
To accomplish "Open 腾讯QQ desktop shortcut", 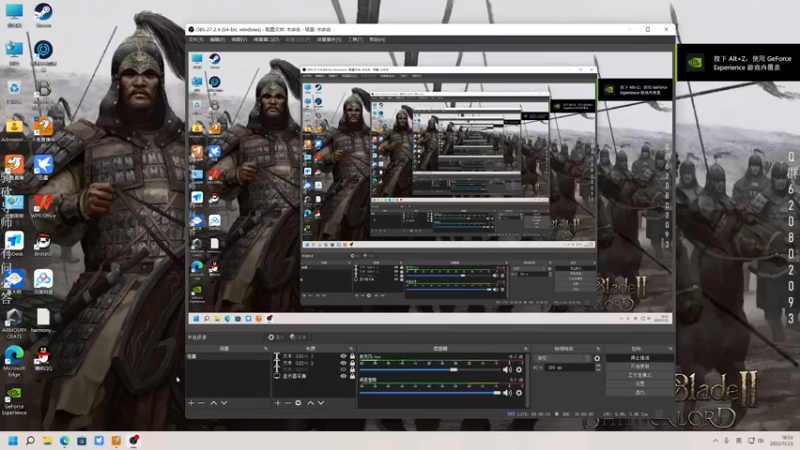I will tap(43, 359).
